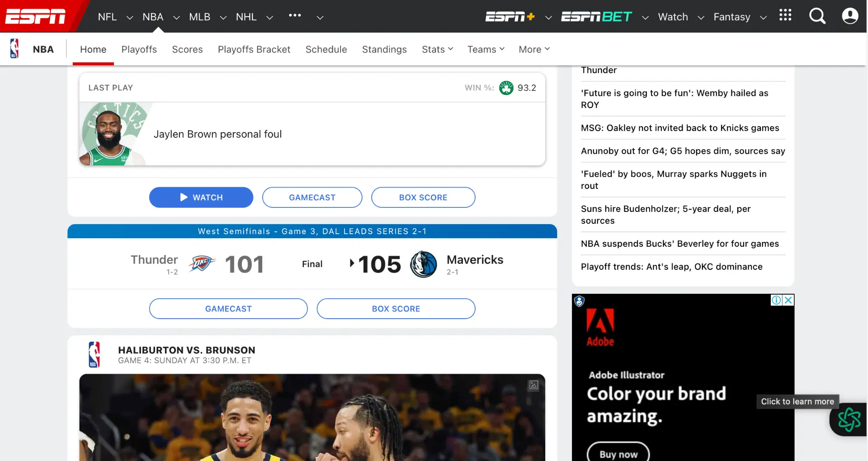Open the Standings tab
Screen dimensions: 868x461
tap(384, 49)
